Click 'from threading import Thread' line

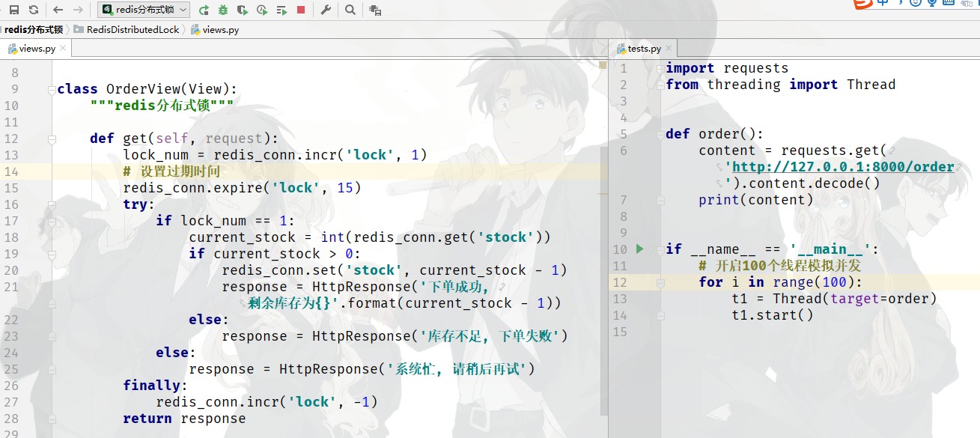(781, 85)
